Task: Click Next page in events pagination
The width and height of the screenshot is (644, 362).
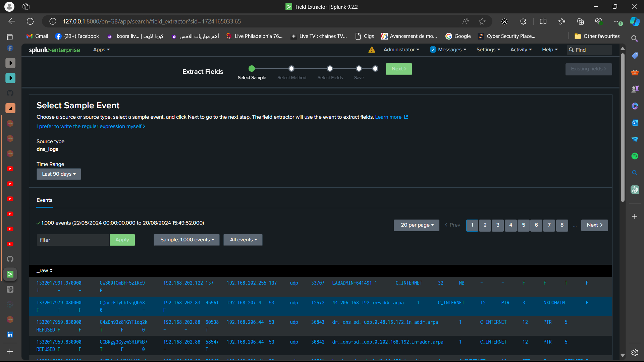Action: pos(595,225)
